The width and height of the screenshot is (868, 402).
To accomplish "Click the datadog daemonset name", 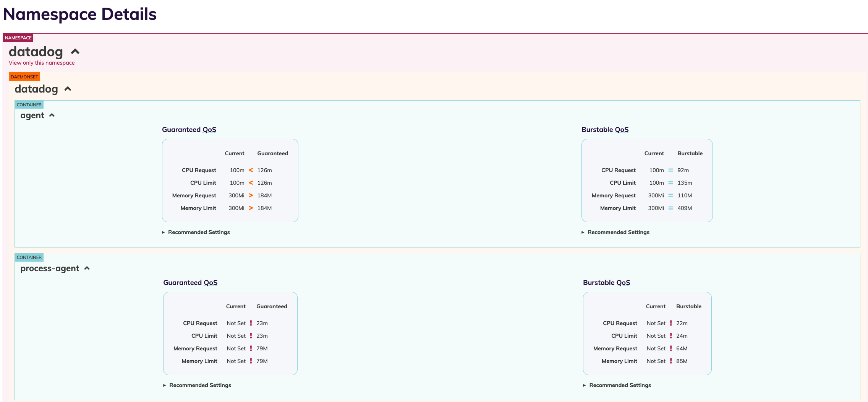I will click(x=36, y=89).
